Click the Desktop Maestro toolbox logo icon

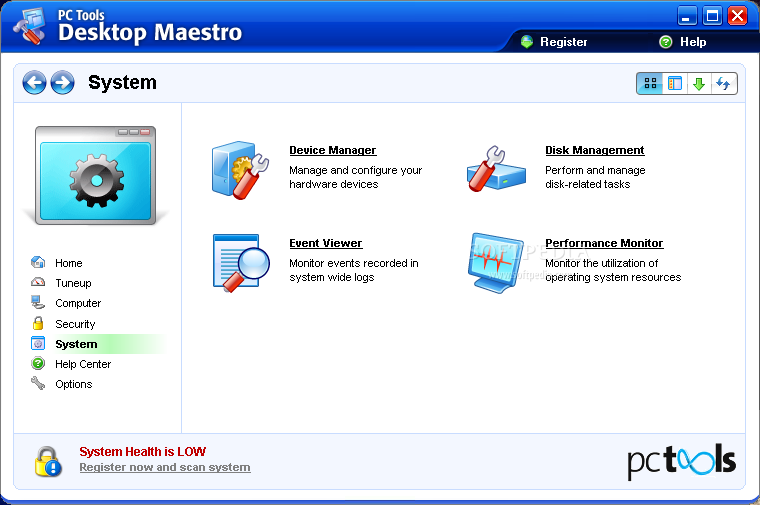(29, 26)
